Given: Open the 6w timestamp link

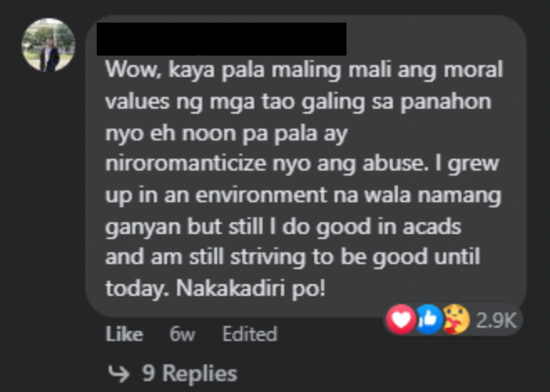Looking at the screenshot, I should 182,333.
